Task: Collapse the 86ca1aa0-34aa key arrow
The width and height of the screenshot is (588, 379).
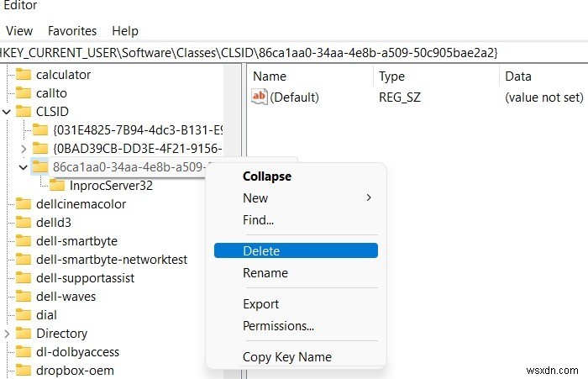Action: (23, 166)
